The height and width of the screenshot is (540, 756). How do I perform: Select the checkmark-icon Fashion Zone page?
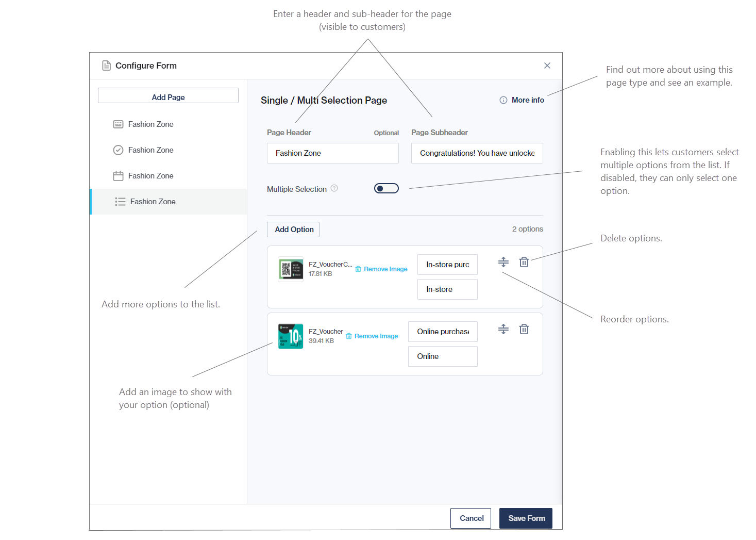[150, 150]
